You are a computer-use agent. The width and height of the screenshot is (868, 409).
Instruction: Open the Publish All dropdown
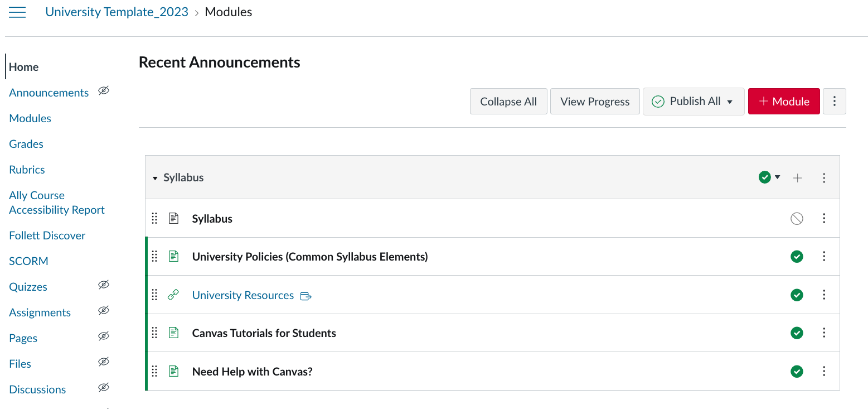click(x=730, y=102)
